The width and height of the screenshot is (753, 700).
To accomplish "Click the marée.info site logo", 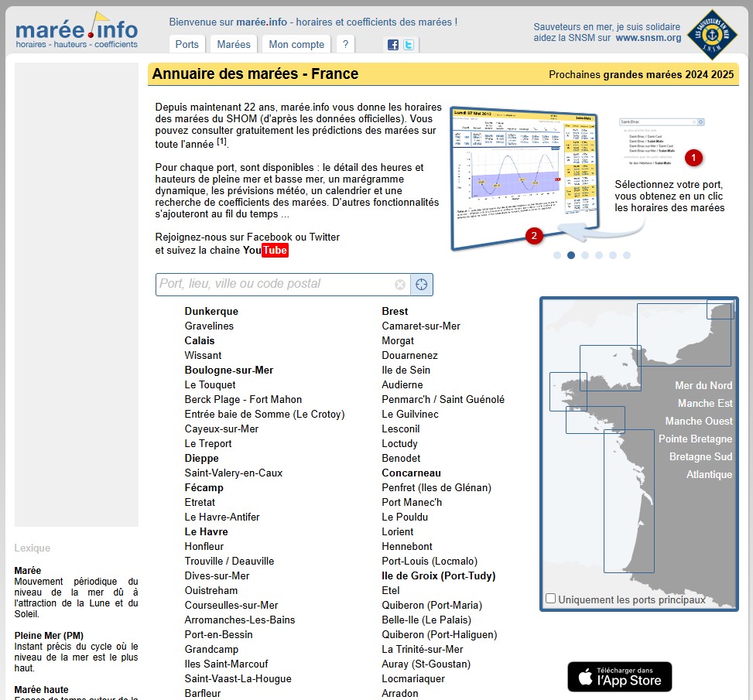I will (76, 31).
